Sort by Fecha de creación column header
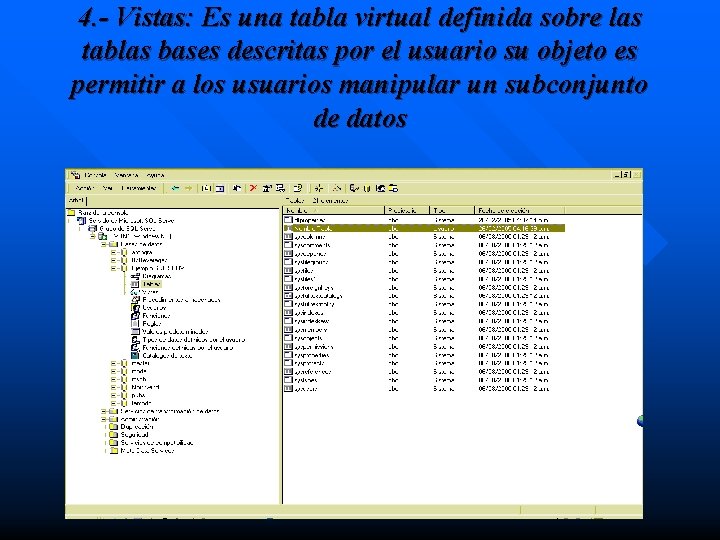 point(519,210)
